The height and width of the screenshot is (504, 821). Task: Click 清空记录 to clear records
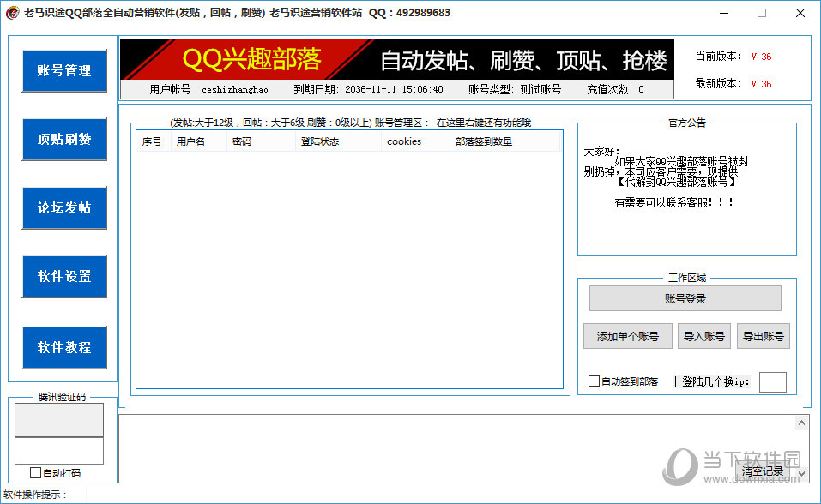click(762, 471)
